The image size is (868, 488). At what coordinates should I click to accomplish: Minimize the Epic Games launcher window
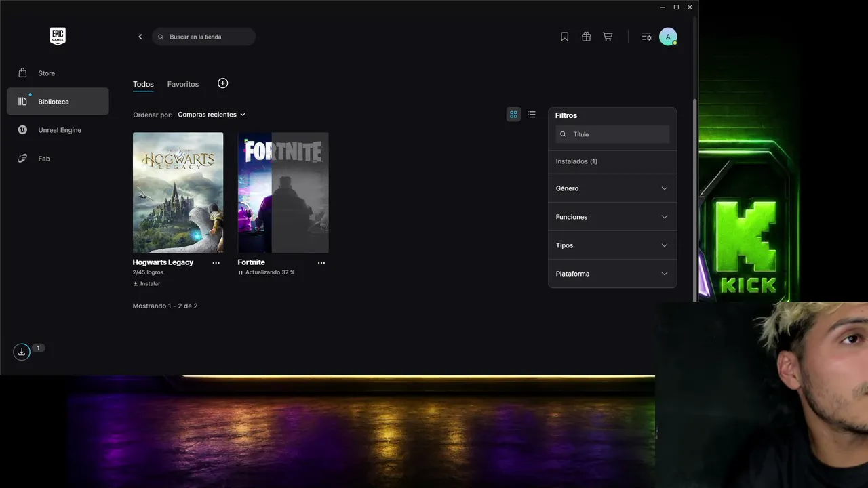(663, 7)
